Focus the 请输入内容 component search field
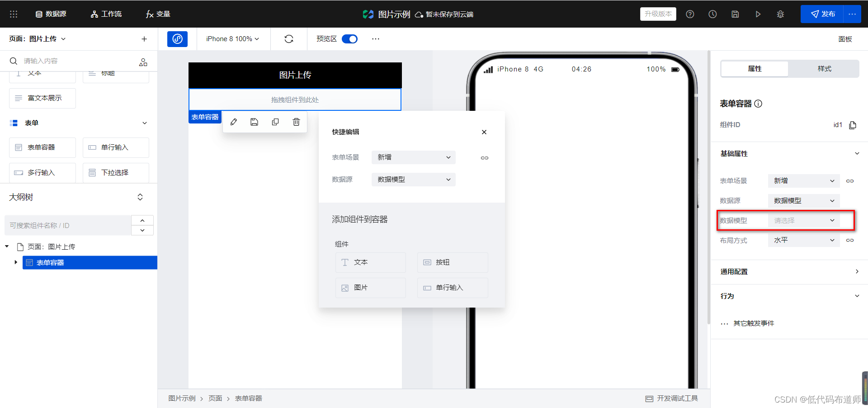868x408 pixels. [72, 61]
